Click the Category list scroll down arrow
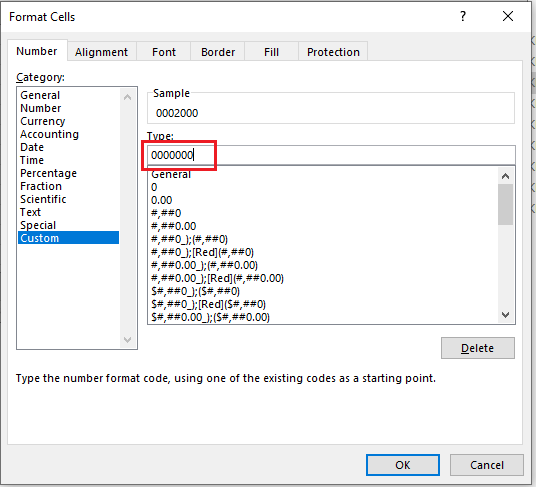Screen dimensions: 536x487 tap(128, 340)
